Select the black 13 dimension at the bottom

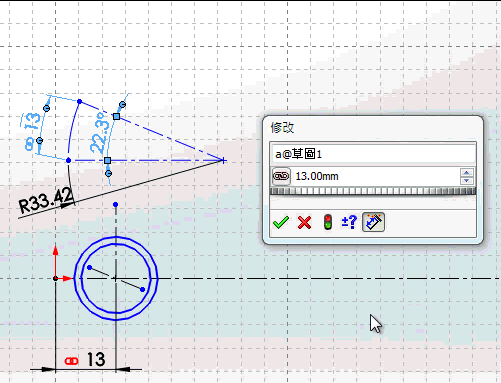pos(96,360)
